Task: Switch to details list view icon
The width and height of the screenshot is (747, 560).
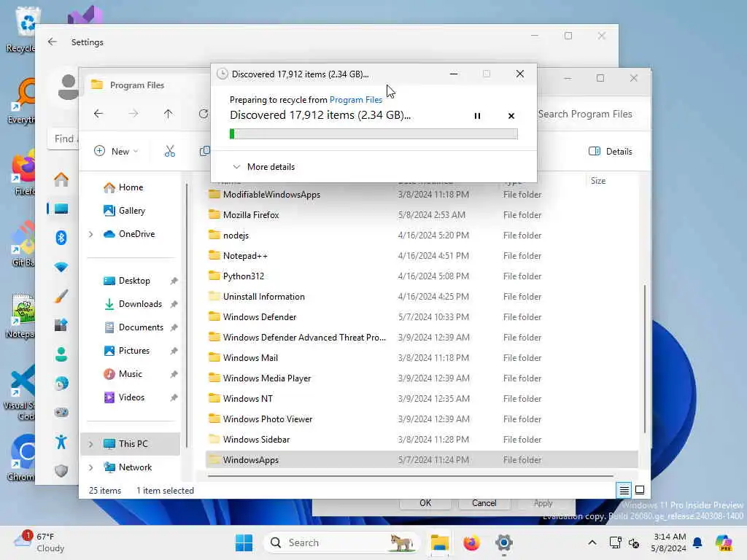Action: (624, 490)
